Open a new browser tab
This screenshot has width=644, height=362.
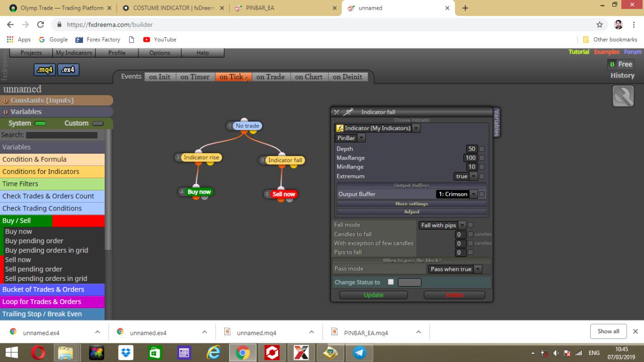(465, 8)
